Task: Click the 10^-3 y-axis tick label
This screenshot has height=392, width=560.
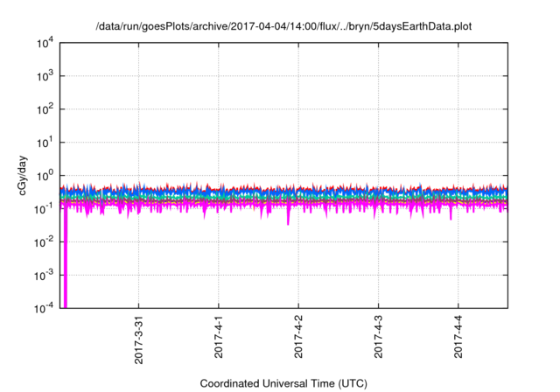Action: click(x=45, y=276)
